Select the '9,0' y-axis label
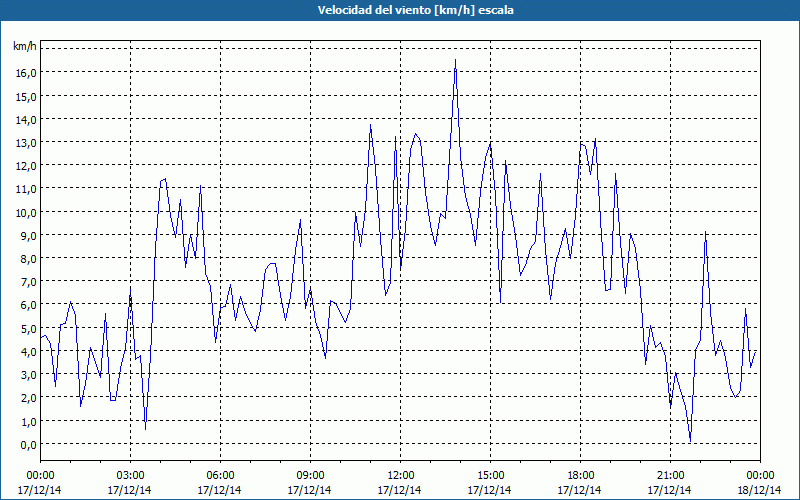 pos(28,236)
